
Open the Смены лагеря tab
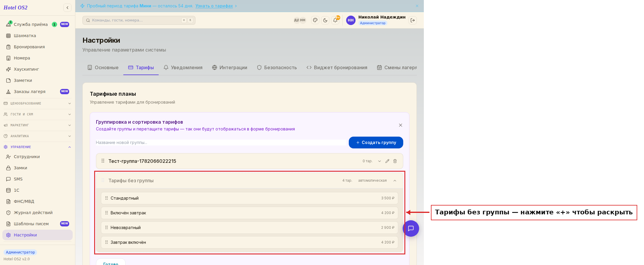[x=397, y=67]
